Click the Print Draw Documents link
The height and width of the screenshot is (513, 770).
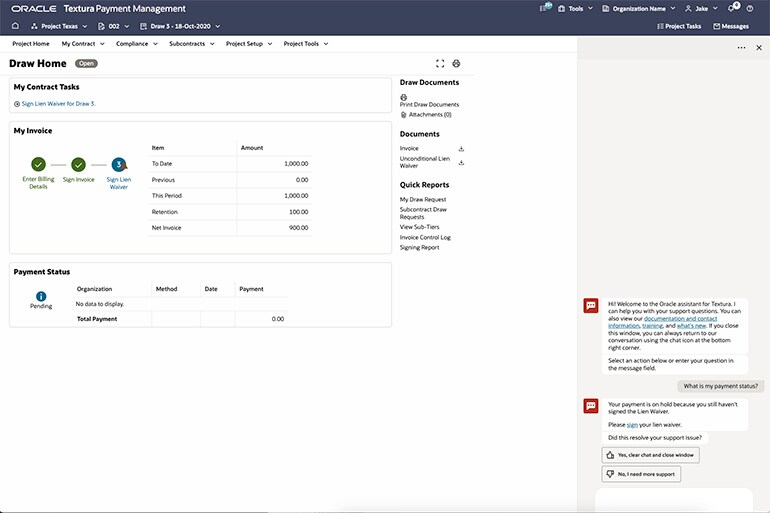point(429,105)
